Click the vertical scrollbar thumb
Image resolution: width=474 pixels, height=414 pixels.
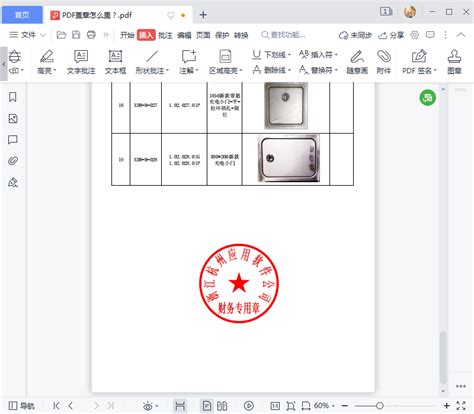click(443, 357)
